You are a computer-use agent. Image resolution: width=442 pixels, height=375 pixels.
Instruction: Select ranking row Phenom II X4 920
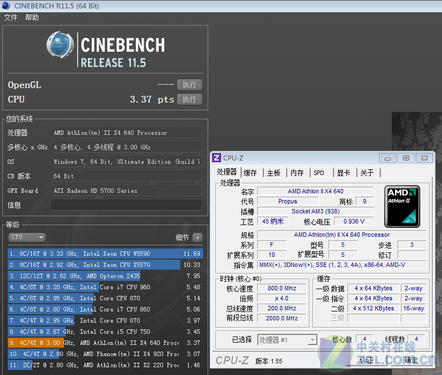coord(105,354)
